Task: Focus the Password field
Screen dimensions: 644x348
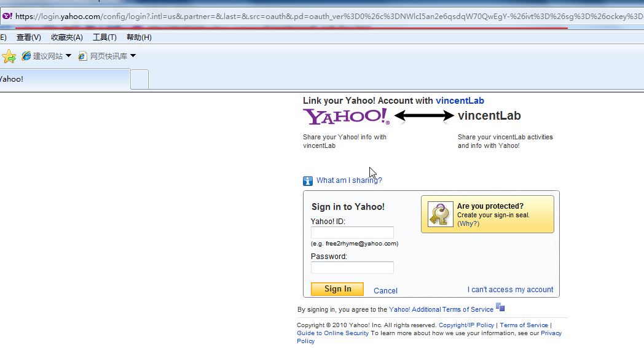Action: coord(352,268)
